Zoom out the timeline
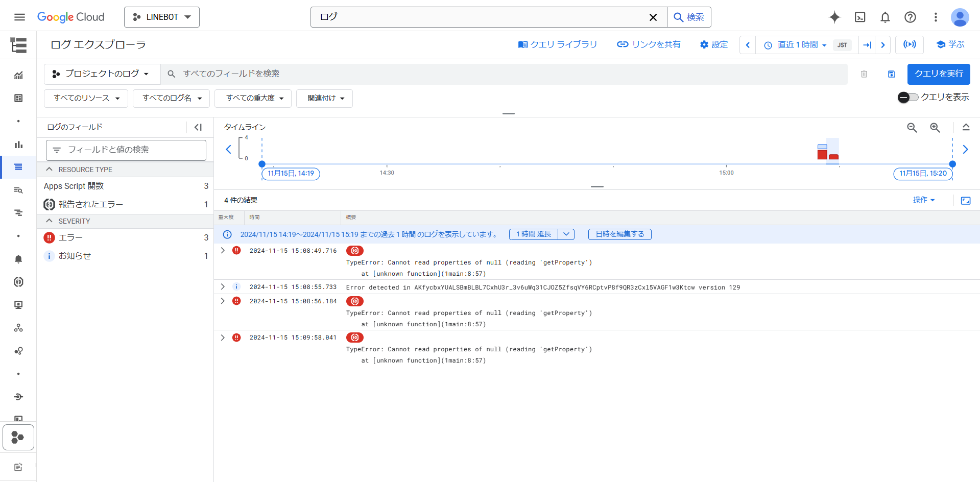Screen dimensions: 980x482 (x=912, y=128)
